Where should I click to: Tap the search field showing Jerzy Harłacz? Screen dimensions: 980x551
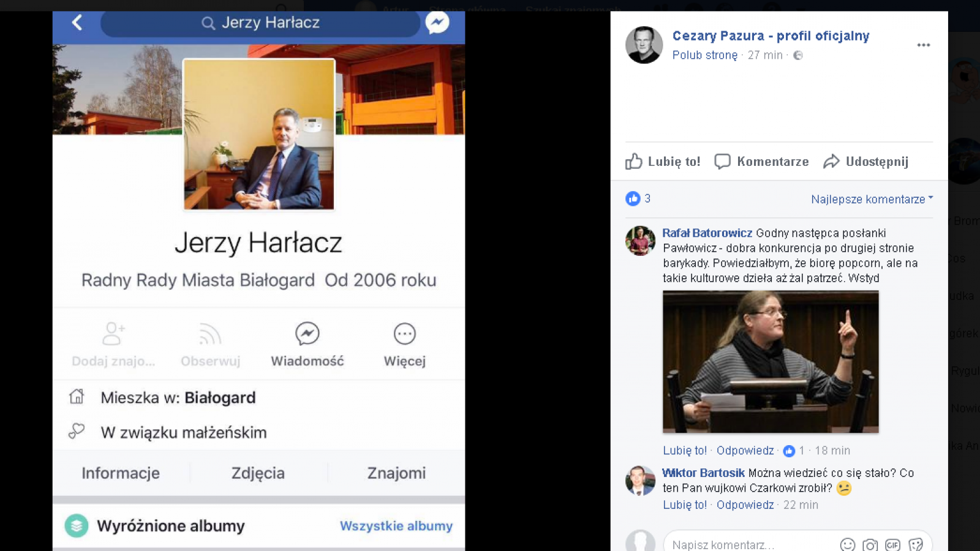260,23
